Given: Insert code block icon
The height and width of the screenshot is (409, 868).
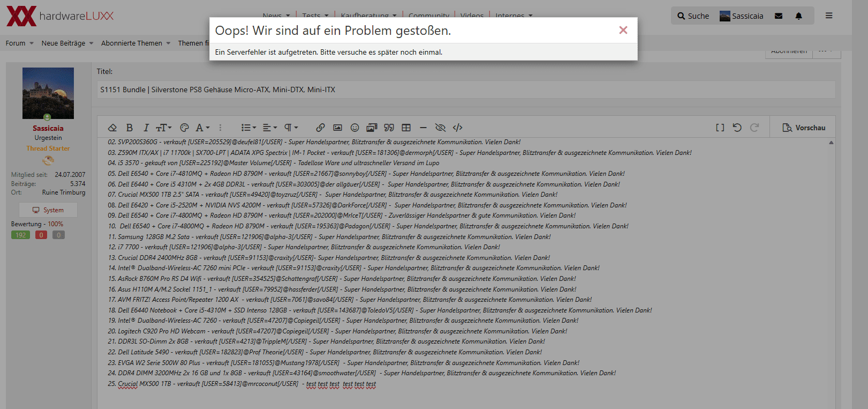Looking at the screenshot, I should 457,128.
